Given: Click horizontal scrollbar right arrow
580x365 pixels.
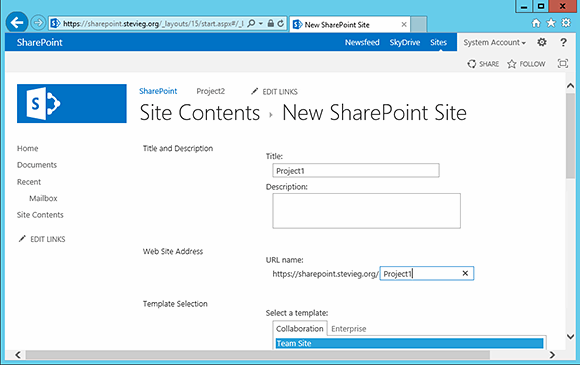Looking at the screenshot, I should coord(552,355).
